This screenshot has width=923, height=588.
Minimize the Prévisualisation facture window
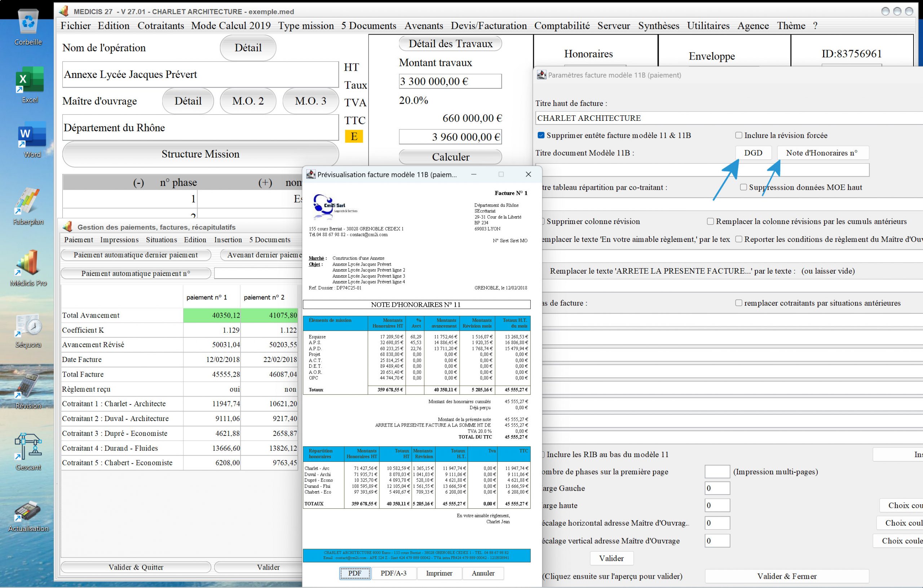474,174
